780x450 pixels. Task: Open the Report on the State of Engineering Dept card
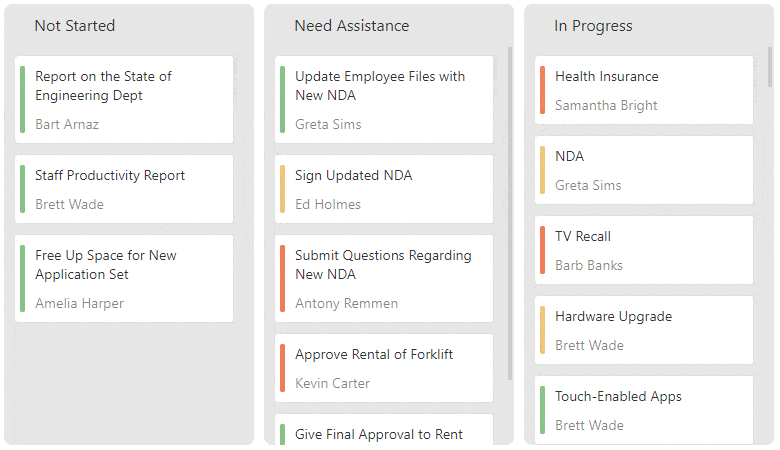coord(124,99)
